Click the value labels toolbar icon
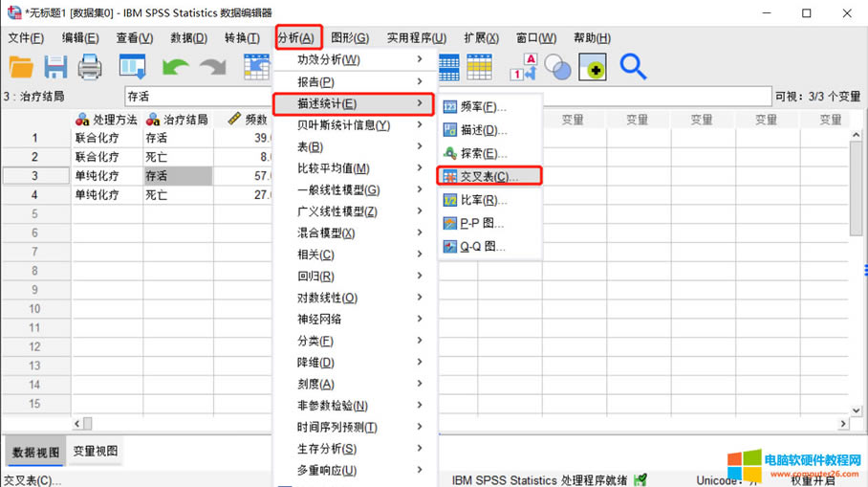This screenshot has width=868, height=487. tap(524, 66)
